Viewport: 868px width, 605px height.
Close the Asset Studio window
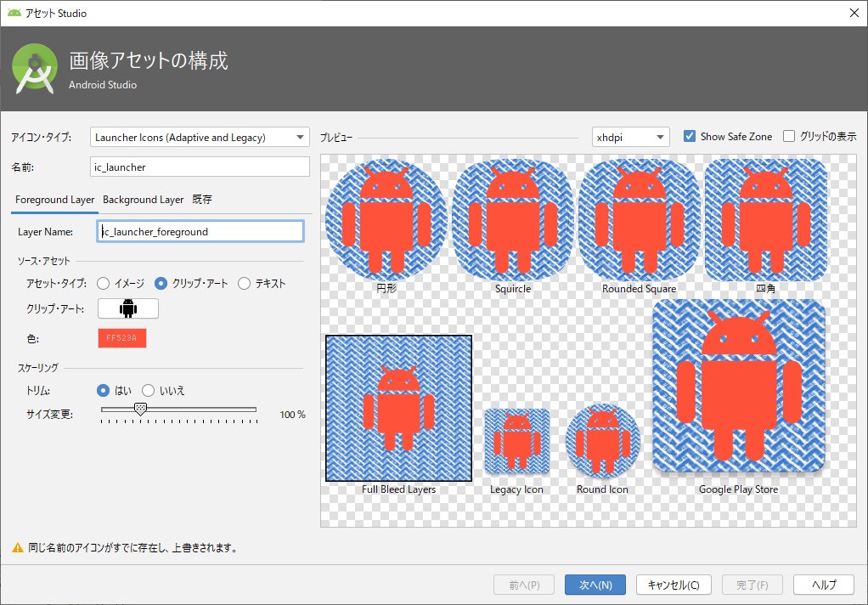pyautogui.click(x=854, y=13)
